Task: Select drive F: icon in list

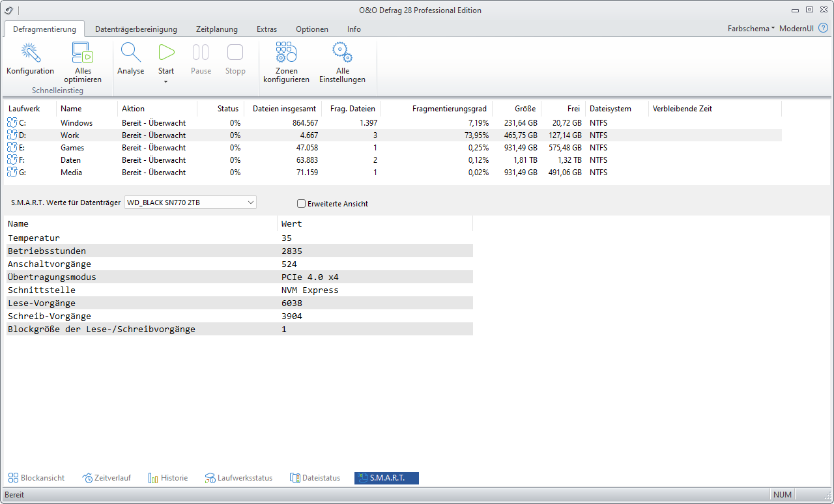Action: pos(12,160)
